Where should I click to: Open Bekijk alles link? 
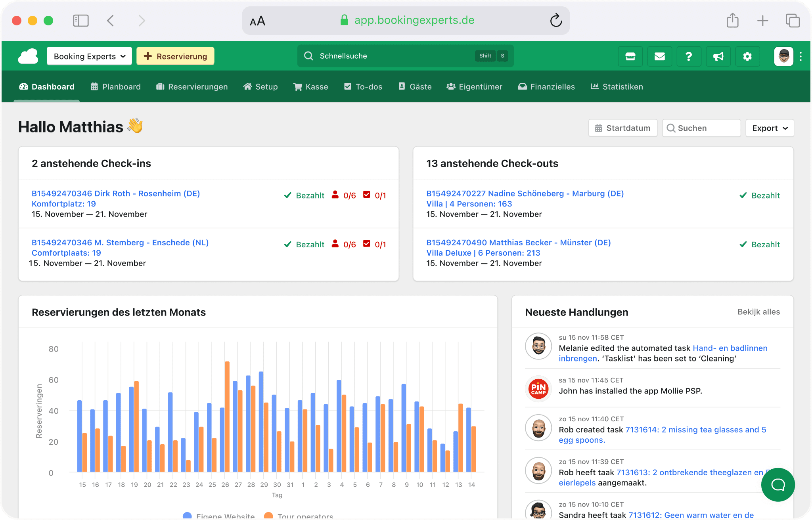pyautogui.click(x=758, y=312)
